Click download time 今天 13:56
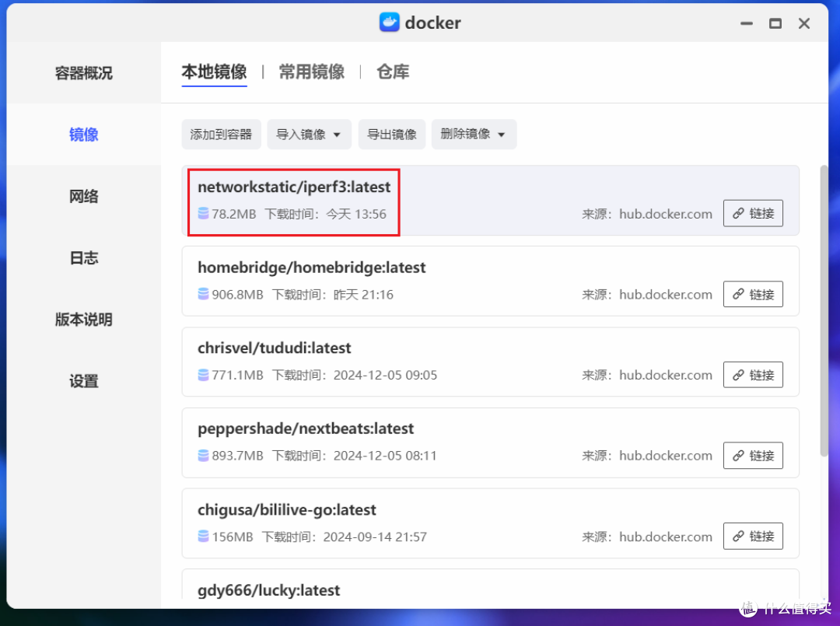 [356, 214]
